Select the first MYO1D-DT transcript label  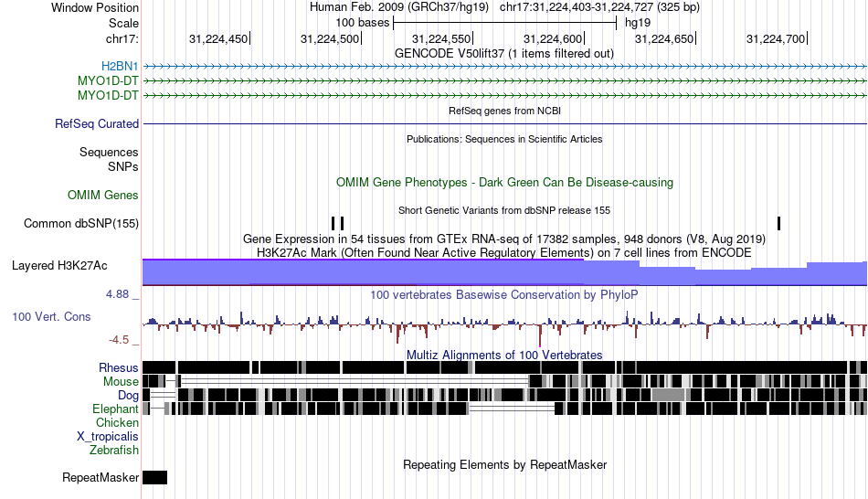(x=108, y=80)
